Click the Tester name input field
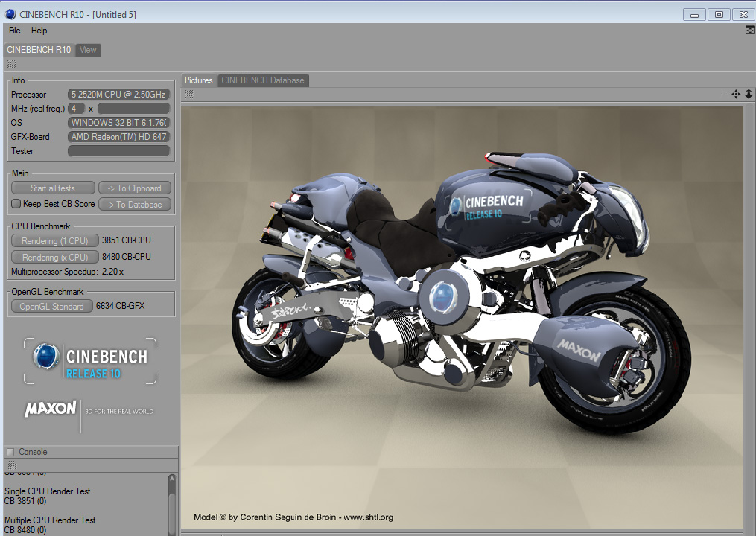 click(119, 151)
